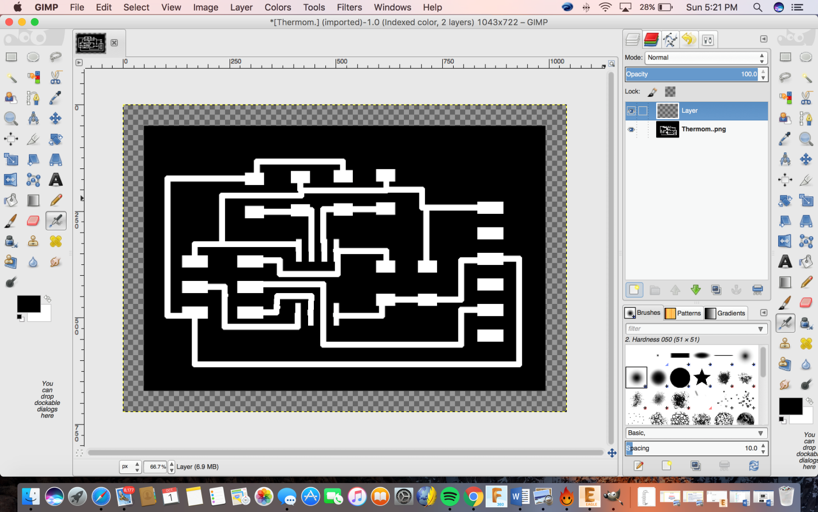Hide the Thermom..png layer eye
818x512 pixels.
pyautogui.click(x=631, y=129)
